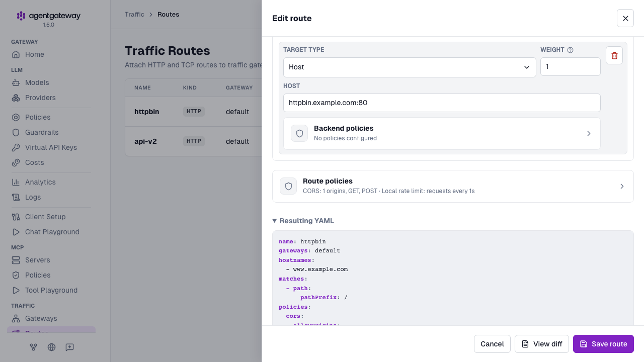Click the MCP Servers icon

16,260
